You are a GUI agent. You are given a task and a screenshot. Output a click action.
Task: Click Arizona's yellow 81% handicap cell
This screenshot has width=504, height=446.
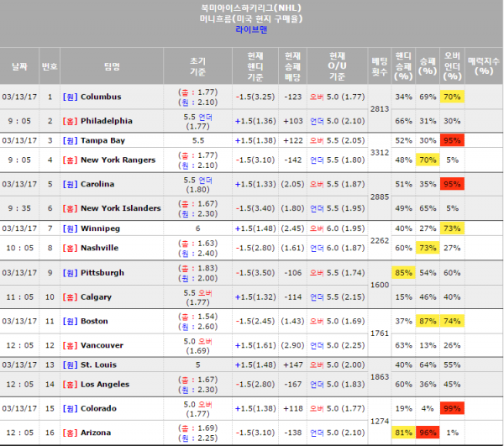tap(403, 433)
